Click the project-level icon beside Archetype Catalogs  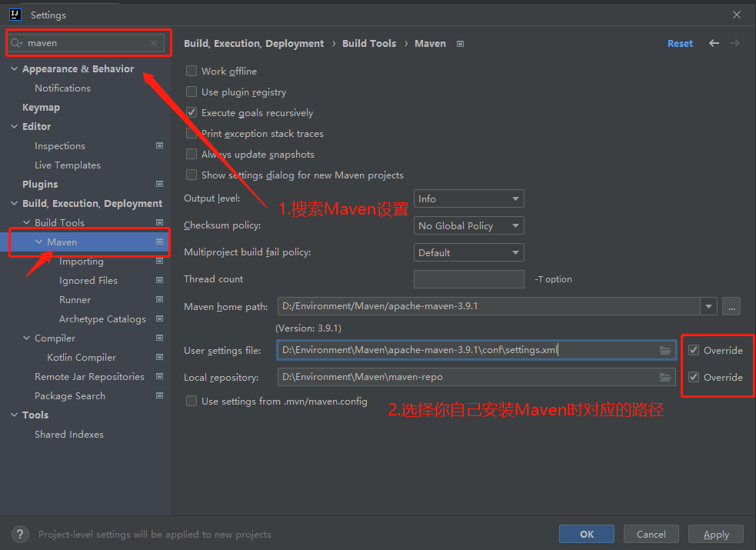[160, 318]
